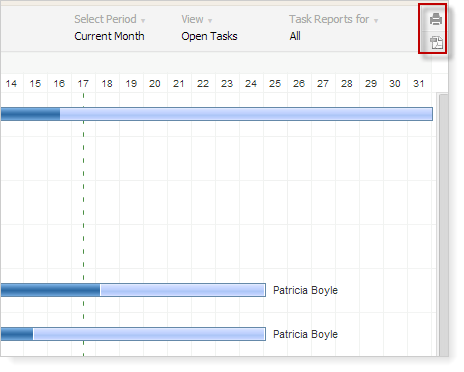Select day 24 in the date header

(251, 83)
